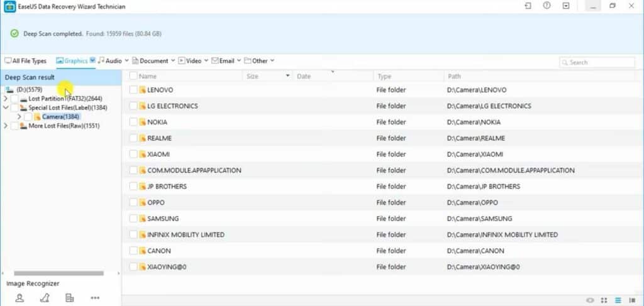Click path D:\Camera\CANON
The width and height of the screenshot is (644, 306).
(475, 251)
